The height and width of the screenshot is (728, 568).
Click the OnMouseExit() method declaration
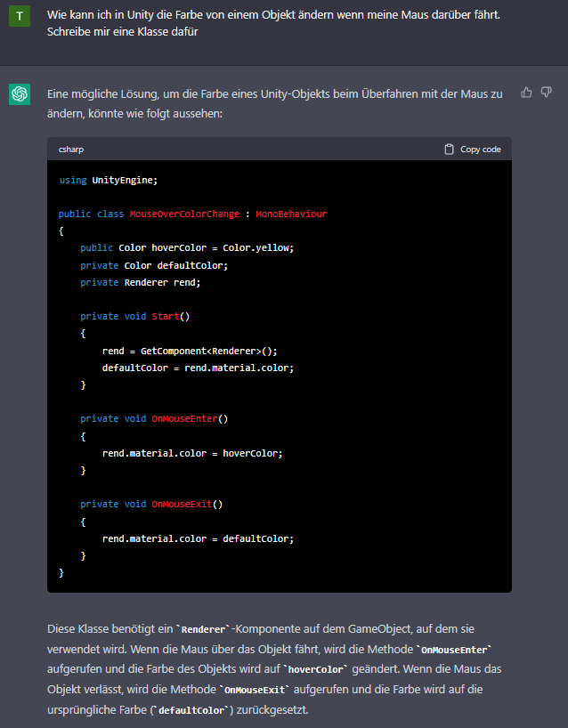pyautogui.click(x=151, y=505)
